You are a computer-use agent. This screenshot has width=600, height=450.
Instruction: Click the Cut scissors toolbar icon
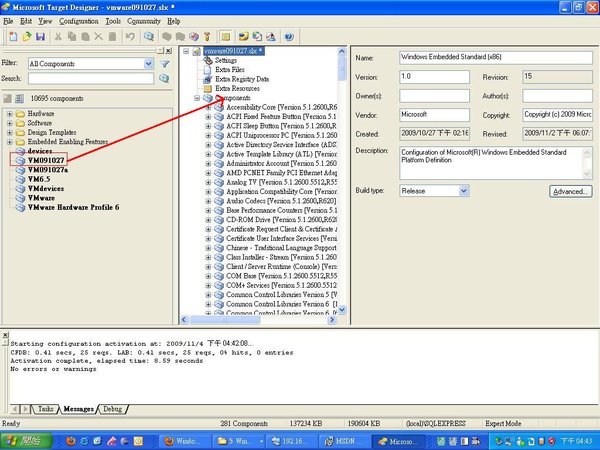pyautogui.click(x=58, y=36)
